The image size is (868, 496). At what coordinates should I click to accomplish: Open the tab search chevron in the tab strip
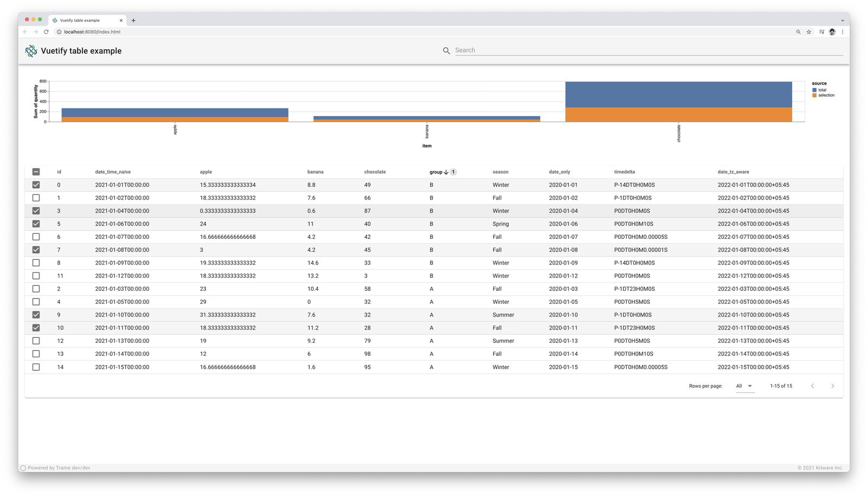tap(843, 21)
